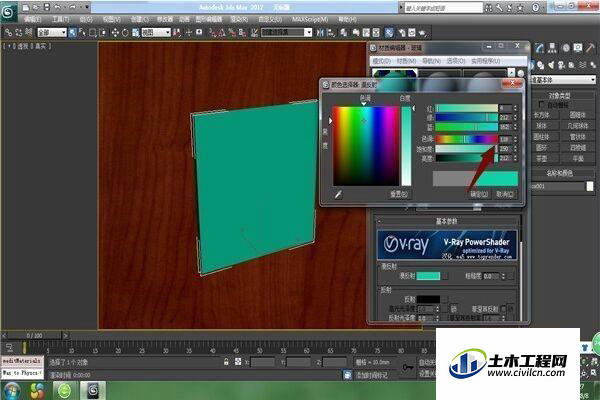
Task: Click the first material sample sphere slot
Action: click(x=395, y=74)
